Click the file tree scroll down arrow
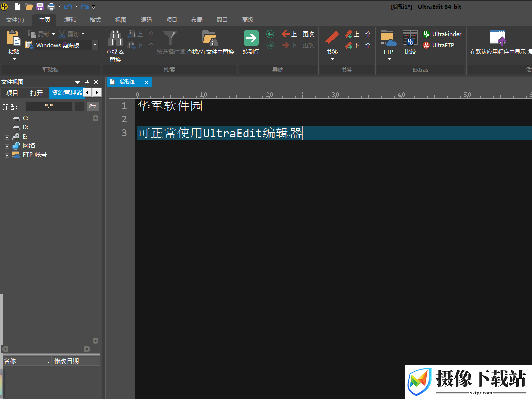532x399 pixels. 95,340
